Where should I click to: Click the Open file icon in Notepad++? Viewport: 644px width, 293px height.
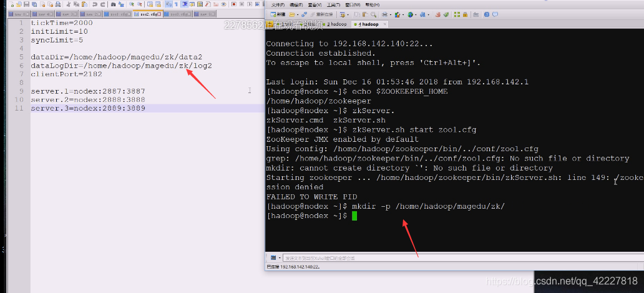(19, 4)
